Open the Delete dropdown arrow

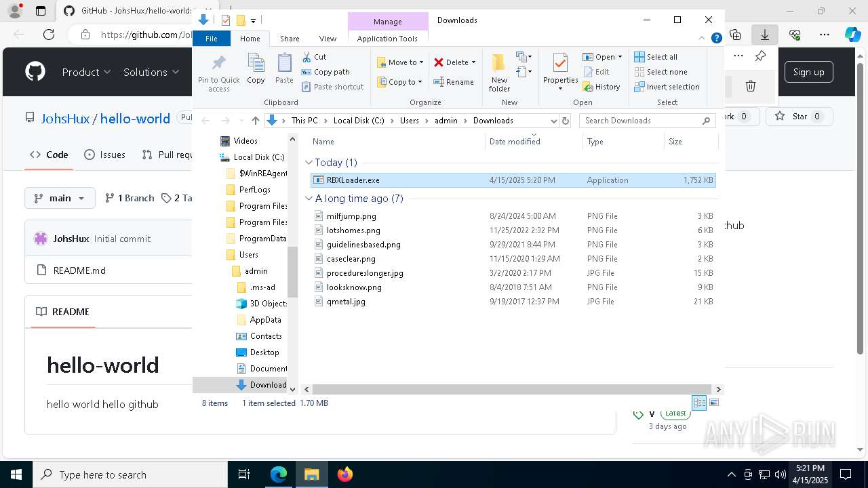473,62
